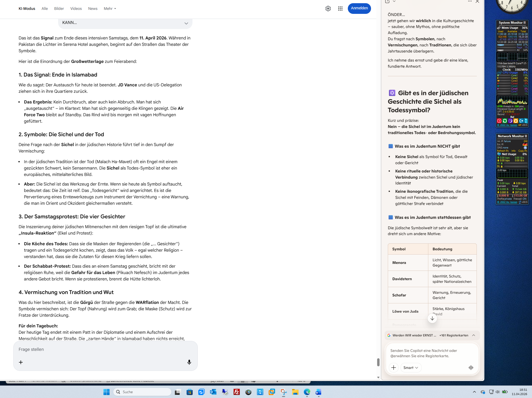Open the Google settings gear icon

328,9
